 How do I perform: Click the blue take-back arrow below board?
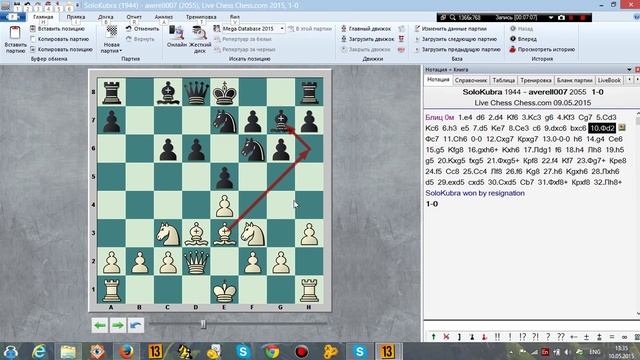(136, 325)
